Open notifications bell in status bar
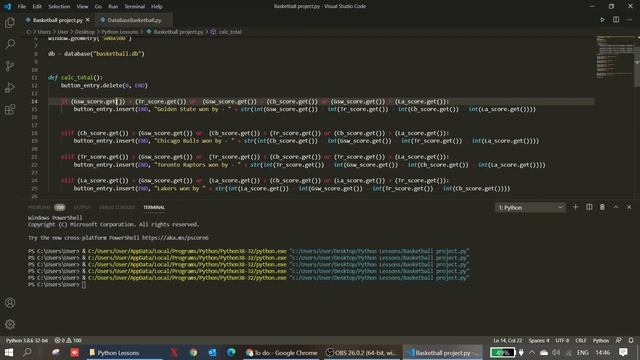 [631, 340]
